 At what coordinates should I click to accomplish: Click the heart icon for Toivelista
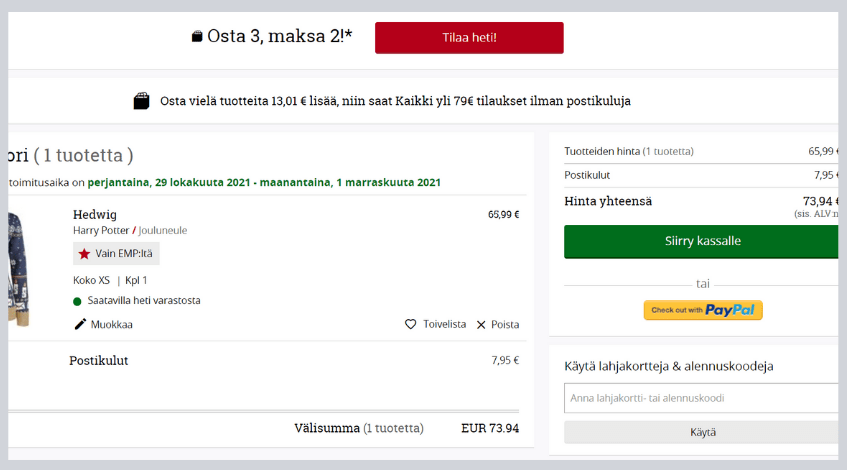point(410,324)
